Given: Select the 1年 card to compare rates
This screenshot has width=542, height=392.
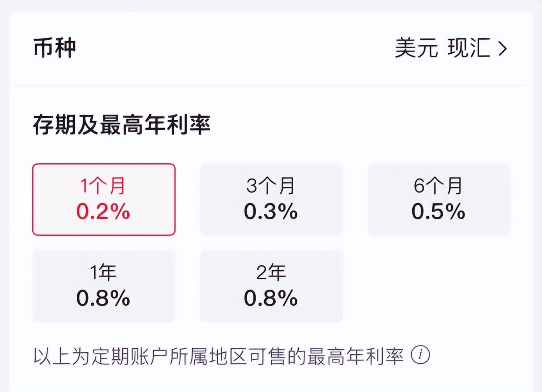Looking at the screenshot, I should pyautogui.click(x=104, y=287).
